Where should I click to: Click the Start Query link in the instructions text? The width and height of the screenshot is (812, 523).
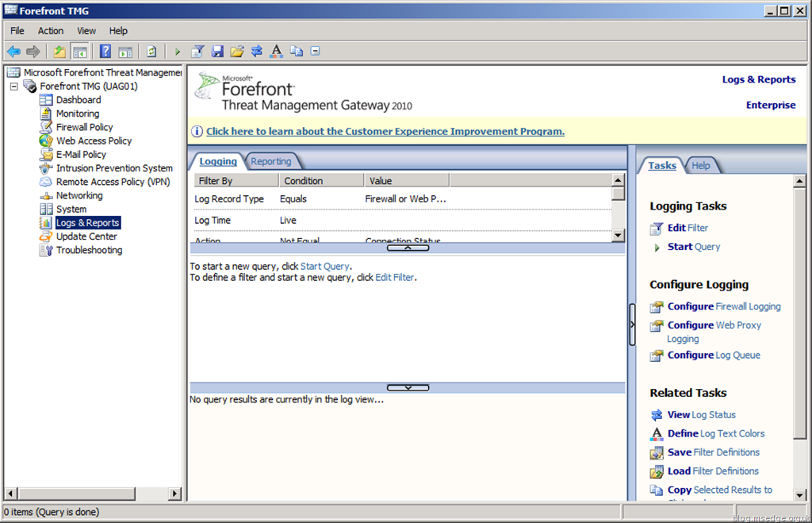click(x=324, y=266)
